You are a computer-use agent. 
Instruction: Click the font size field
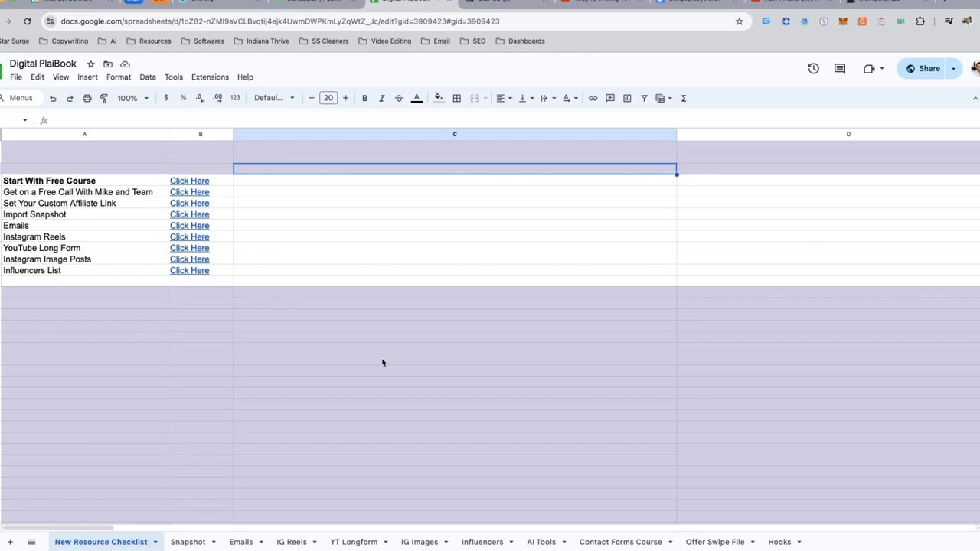(x=328, y=98)
